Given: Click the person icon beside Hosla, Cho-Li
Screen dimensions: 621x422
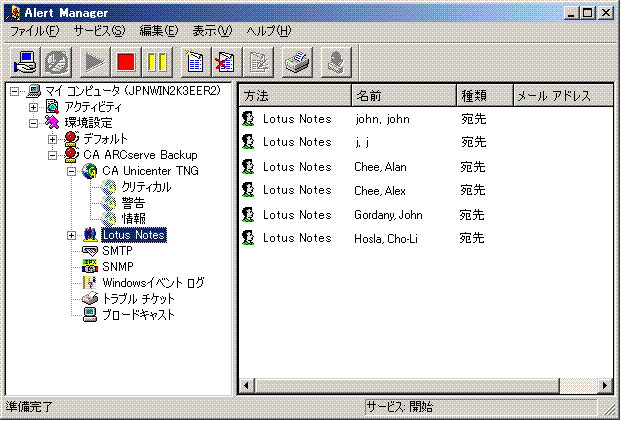Looking at the screenshot, I should tap(248, 238).
